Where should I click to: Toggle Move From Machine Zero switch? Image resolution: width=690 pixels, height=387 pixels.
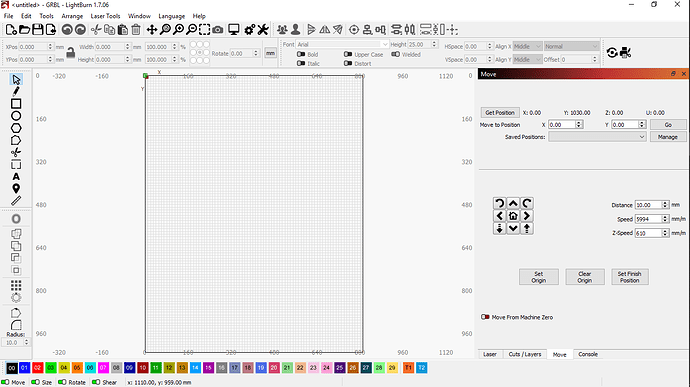(485, 317)
